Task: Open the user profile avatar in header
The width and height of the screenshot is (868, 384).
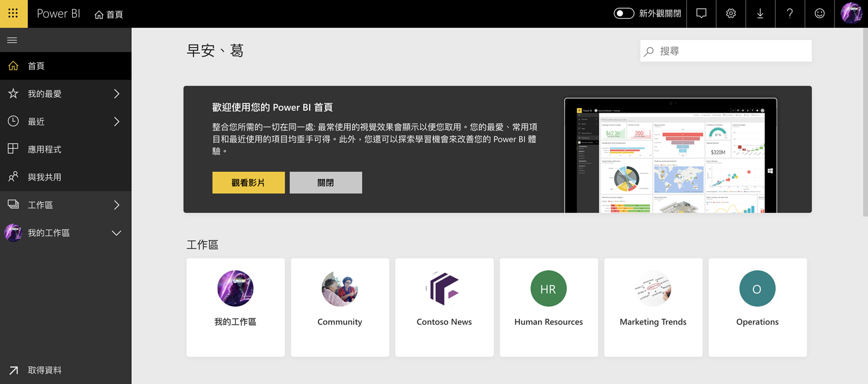Action: click(x=851, y=13)
